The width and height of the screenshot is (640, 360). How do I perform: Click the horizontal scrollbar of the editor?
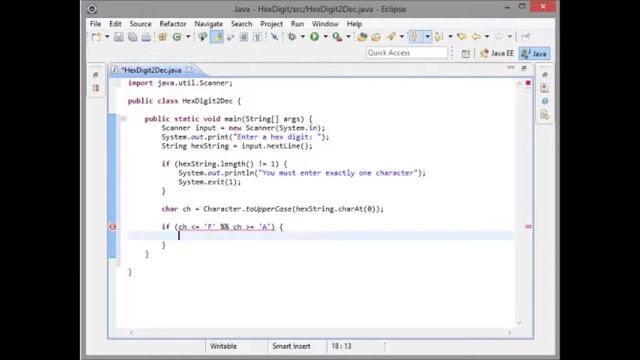320,333
